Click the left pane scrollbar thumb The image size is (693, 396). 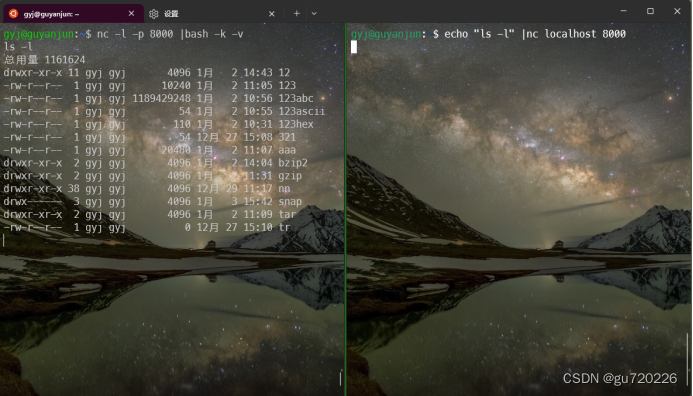point(340,378)
